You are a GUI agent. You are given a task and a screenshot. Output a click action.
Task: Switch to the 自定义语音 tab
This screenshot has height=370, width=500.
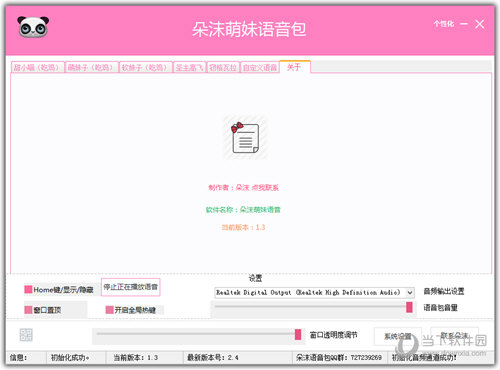coord(260,68)
